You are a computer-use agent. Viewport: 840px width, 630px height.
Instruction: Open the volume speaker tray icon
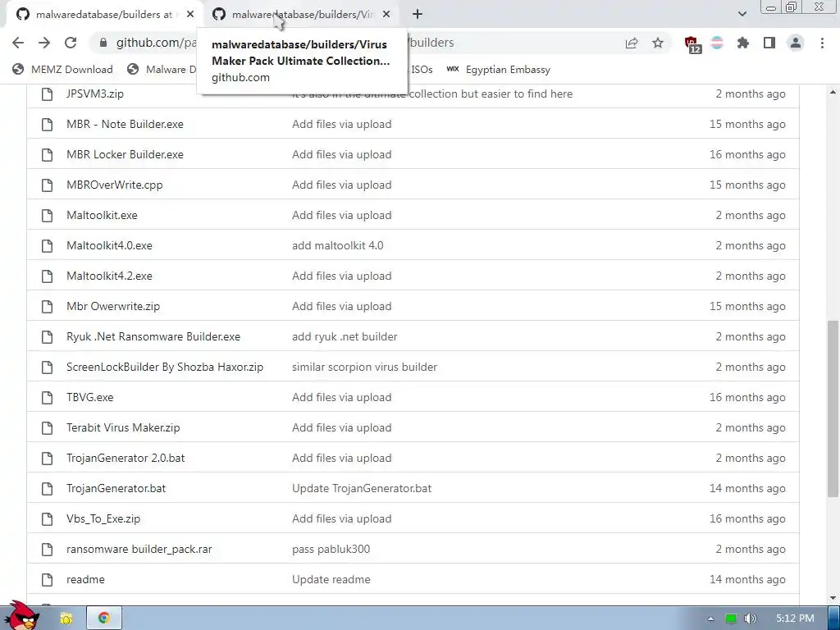tap(750, 619)
